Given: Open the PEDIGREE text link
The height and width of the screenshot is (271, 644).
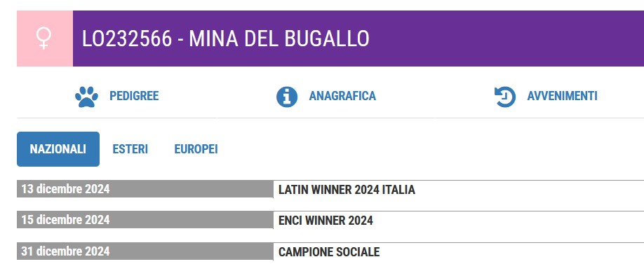Looking at the screenshot, I should pyautogui.click(x=134, y=96).
